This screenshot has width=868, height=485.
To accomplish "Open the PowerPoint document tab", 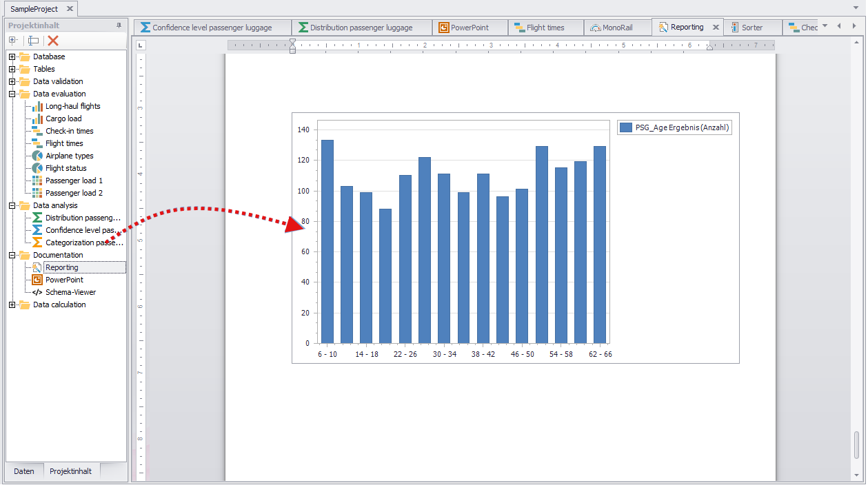I will coord(470,28).
